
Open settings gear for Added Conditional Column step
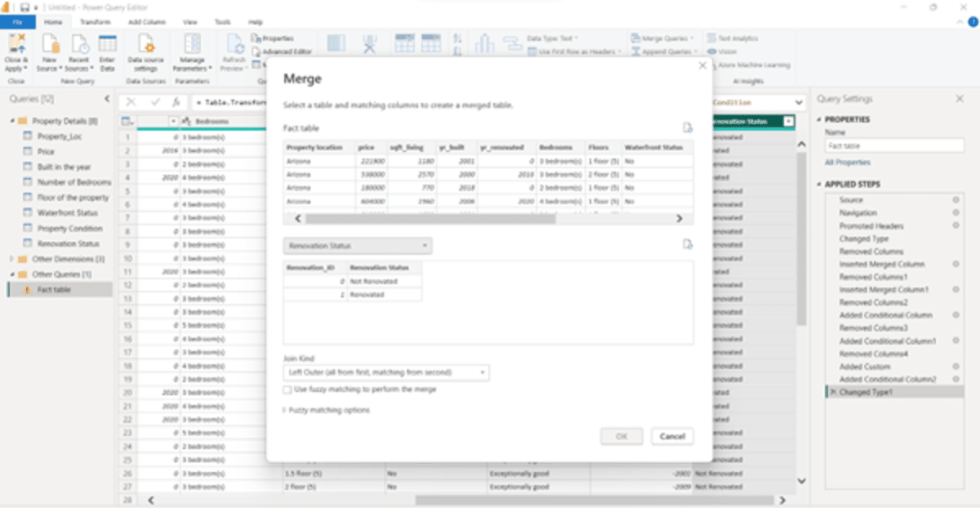(955, 315)
